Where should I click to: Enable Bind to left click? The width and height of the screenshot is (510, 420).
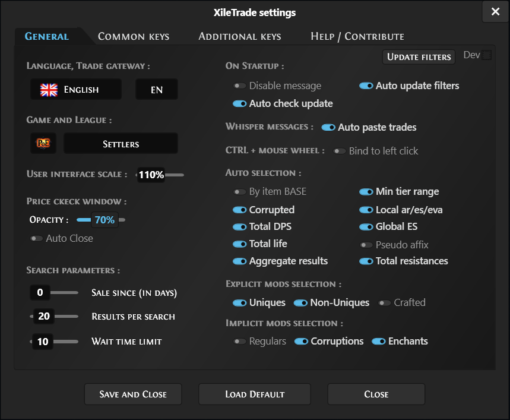coord(340,151)
